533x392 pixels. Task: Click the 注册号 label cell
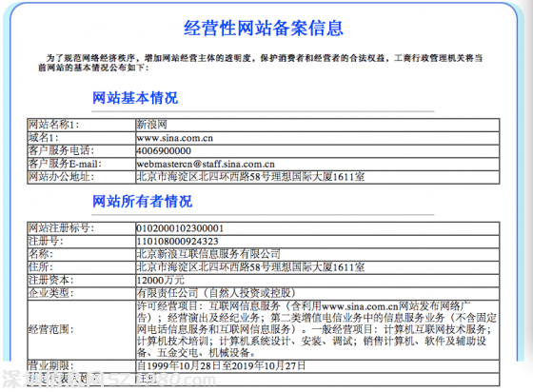(82, 241)
